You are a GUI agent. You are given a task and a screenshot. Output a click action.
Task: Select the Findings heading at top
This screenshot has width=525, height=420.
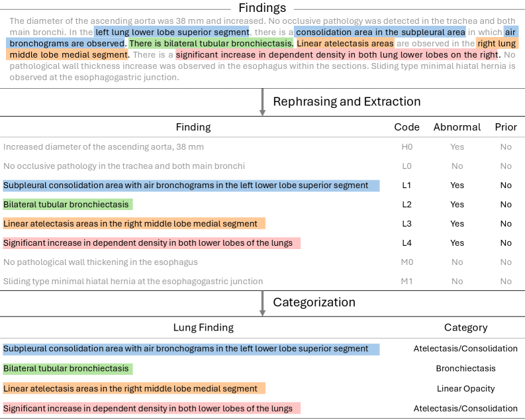[262, 8]
